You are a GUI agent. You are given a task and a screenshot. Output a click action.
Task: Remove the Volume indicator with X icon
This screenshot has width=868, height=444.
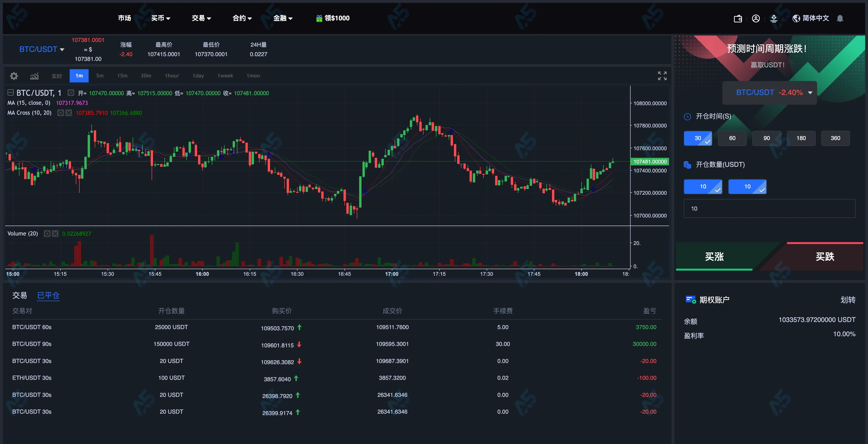click(x=55, y=233)
